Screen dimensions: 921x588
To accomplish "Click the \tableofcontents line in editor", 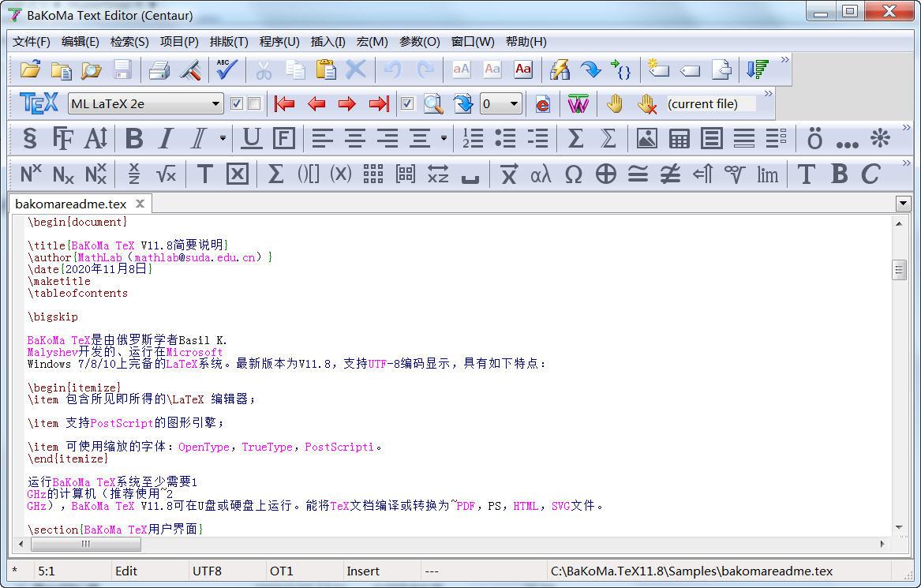I will (x=77, y=293).
